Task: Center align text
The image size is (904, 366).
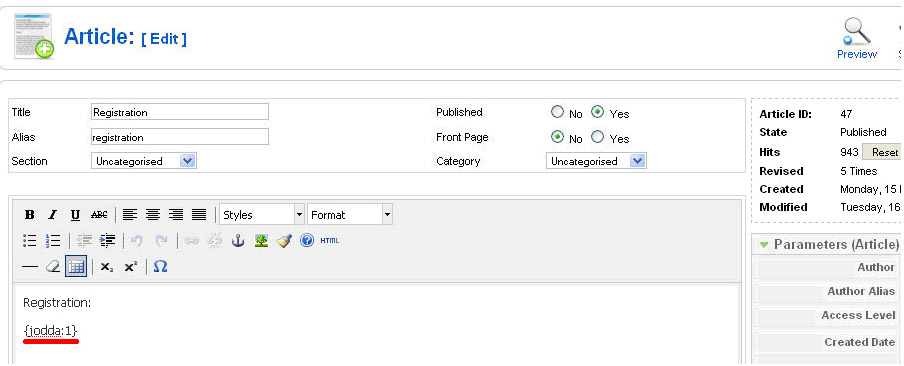Action: [153, 215]
